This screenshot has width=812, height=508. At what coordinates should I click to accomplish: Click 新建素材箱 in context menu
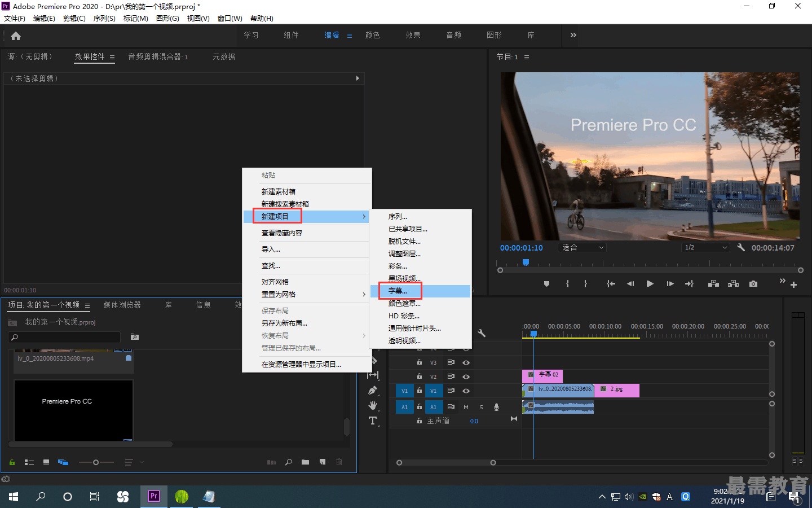pos(307,192)
